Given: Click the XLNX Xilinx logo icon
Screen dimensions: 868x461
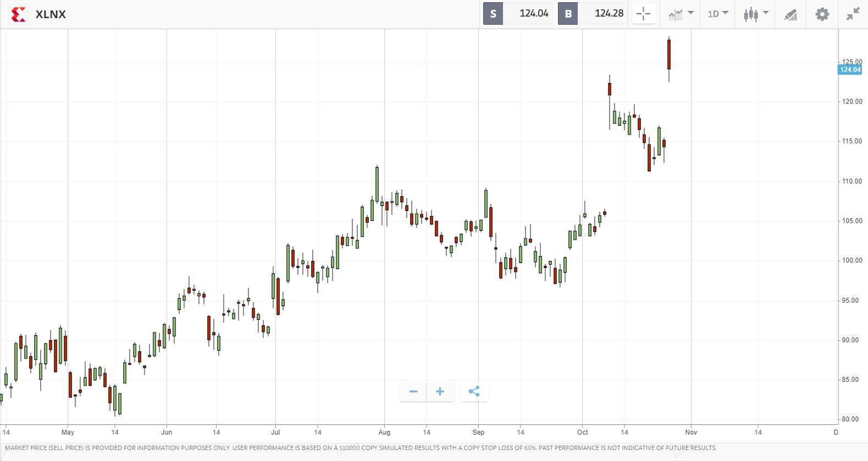Looking at the screenshot, I should pos(18,14).
